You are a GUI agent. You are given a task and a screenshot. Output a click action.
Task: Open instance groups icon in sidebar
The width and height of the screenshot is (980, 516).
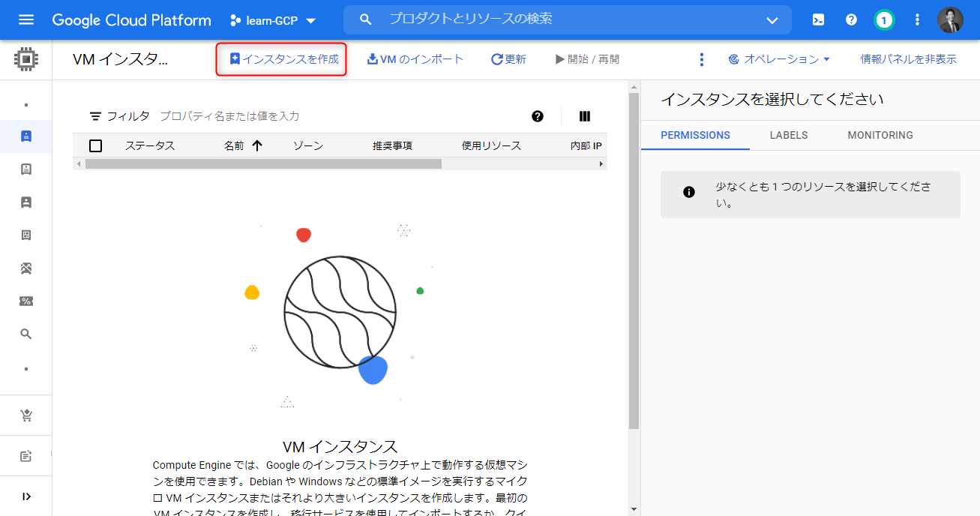(x=26, y=169)
